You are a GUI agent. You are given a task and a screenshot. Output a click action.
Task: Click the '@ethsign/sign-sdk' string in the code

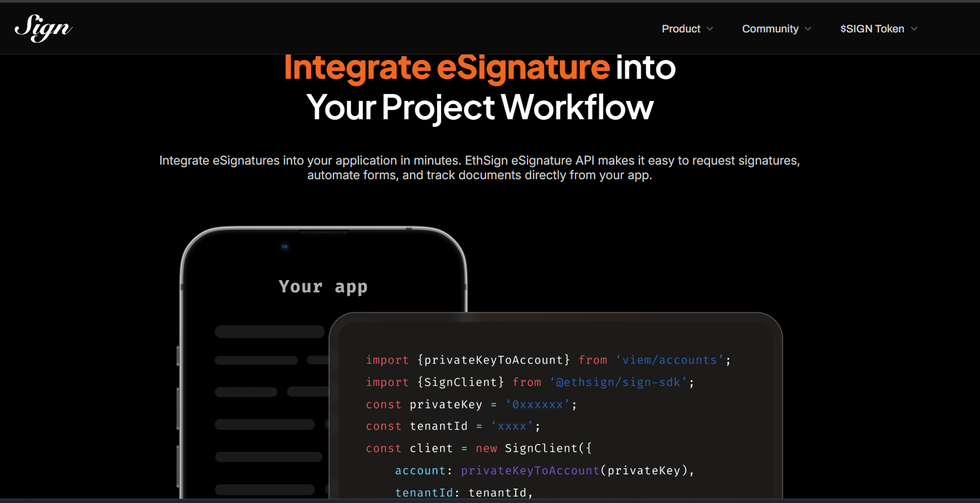619,382
